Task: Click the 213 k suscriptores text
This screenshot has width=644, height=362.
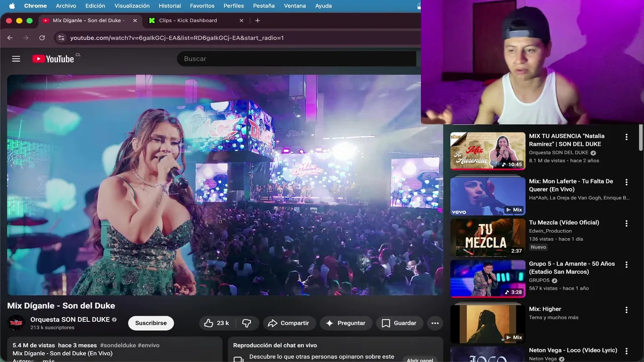Action: coord(52,328)
